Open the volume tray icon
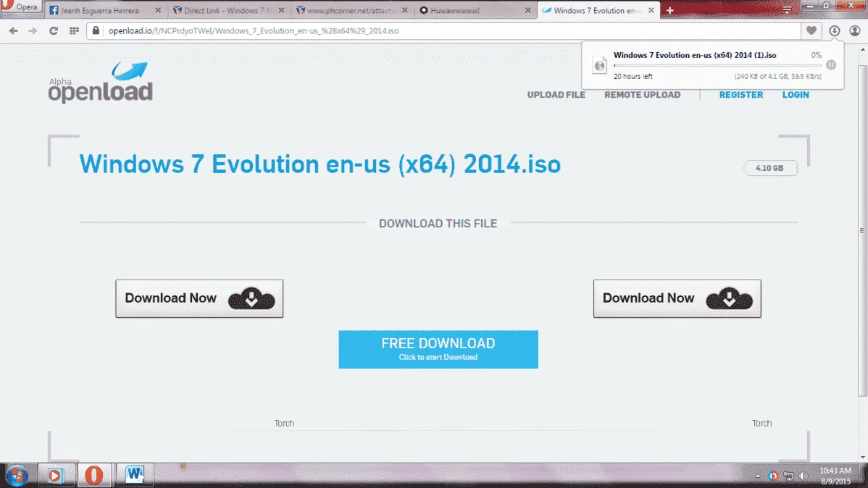This screenshot has height=488, width=868. click(804, 476)
